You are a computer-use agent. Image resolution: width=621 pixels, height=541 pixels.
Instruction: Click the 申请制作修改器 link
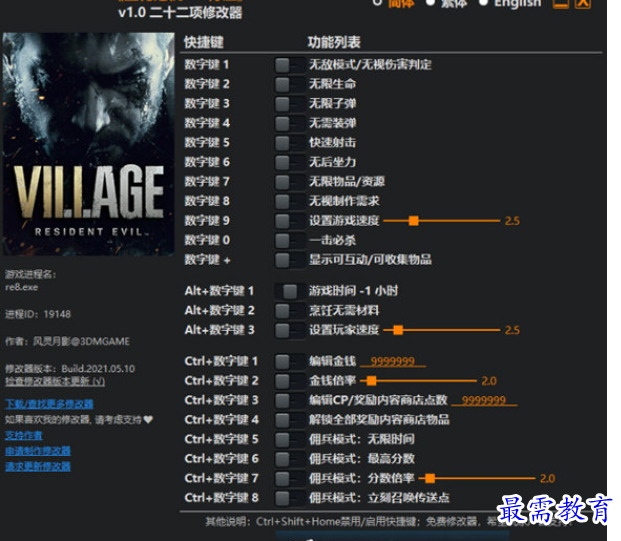38,451
